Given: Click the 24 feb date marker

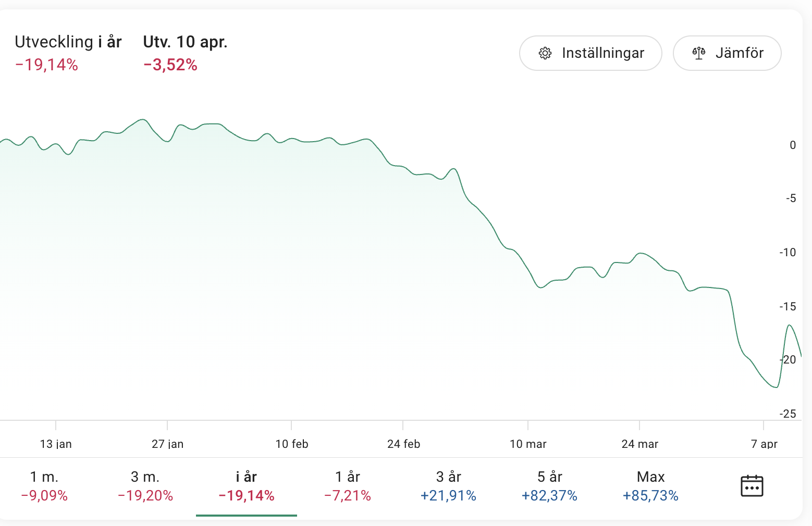Looking at the screenshot, I should 403,444.
